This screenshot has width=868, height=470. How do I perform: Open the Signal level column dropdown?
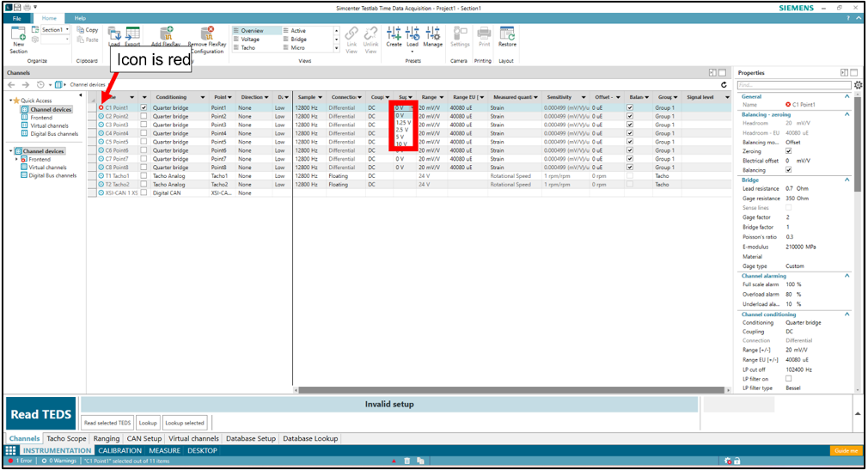(727, 97)
